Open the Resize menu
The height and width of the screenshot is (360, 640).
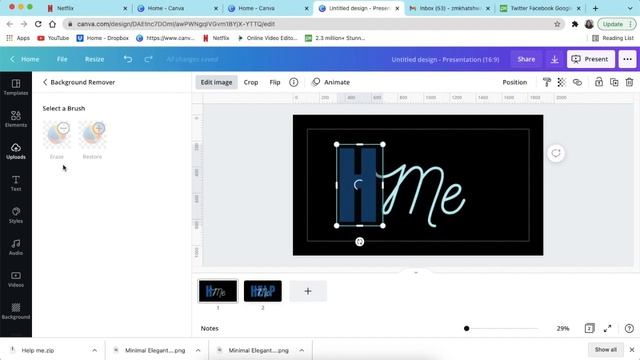pos(94,59)
